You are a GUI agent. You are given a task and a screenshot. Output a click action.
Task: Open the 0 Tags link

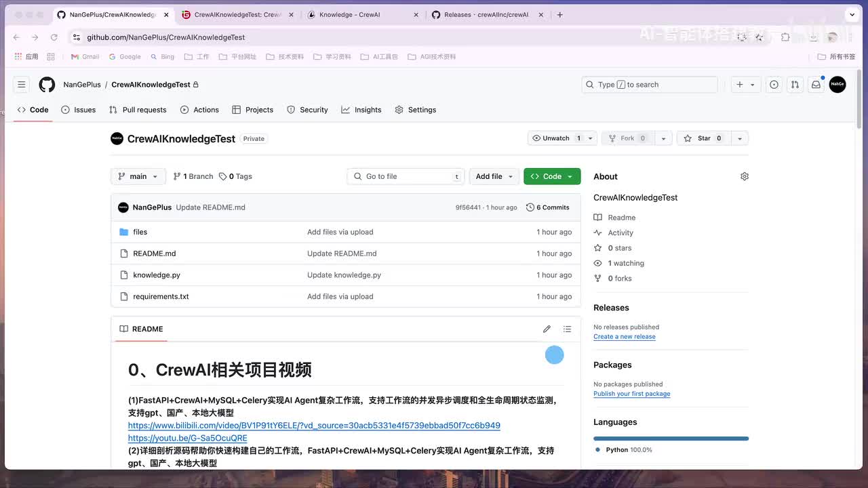point(235,176)
